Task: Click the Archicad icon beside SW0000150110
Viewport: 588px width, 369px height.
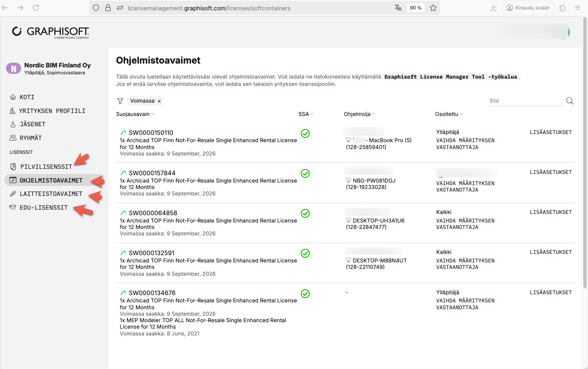Action: tap(123, 133)
